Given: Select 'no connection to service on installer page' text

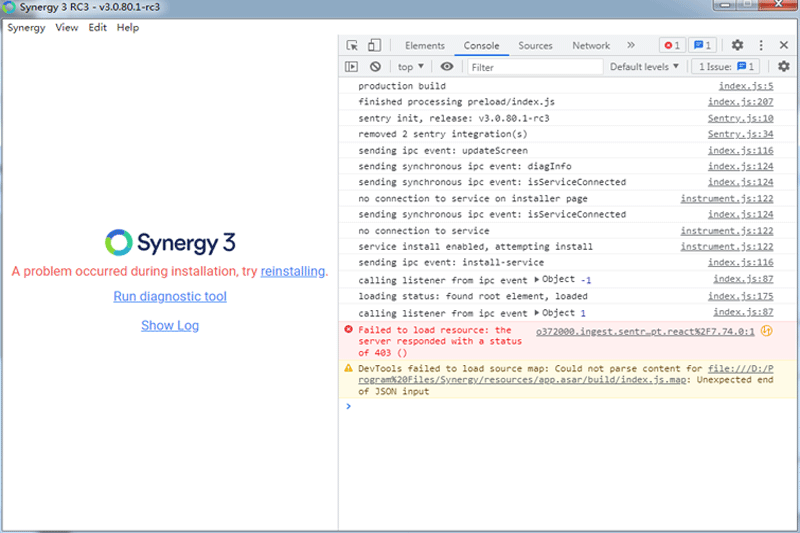Looking at the screenshot, I should pyautogui.click(x=472, y=198).
